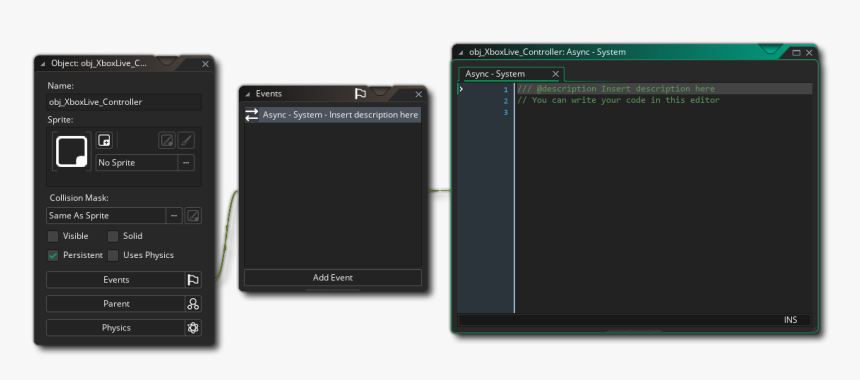The height and width of the screenshot is (380, 860).
Task: Click line number 2 in gutter
Action: (506, 101)
